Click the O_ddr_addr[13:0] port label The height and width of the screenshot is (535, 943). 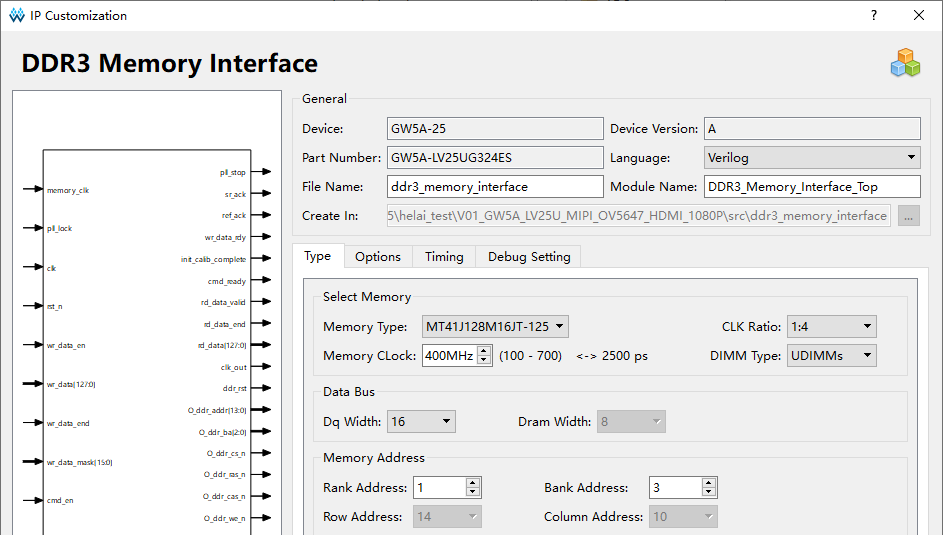217,410
